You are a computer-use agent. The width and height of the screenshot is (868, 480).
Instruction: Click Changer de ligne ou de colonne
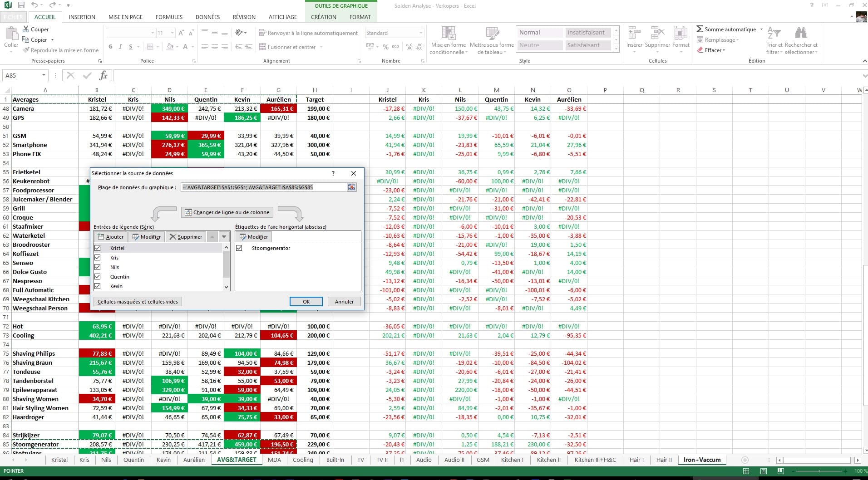[x=227, y=212]
